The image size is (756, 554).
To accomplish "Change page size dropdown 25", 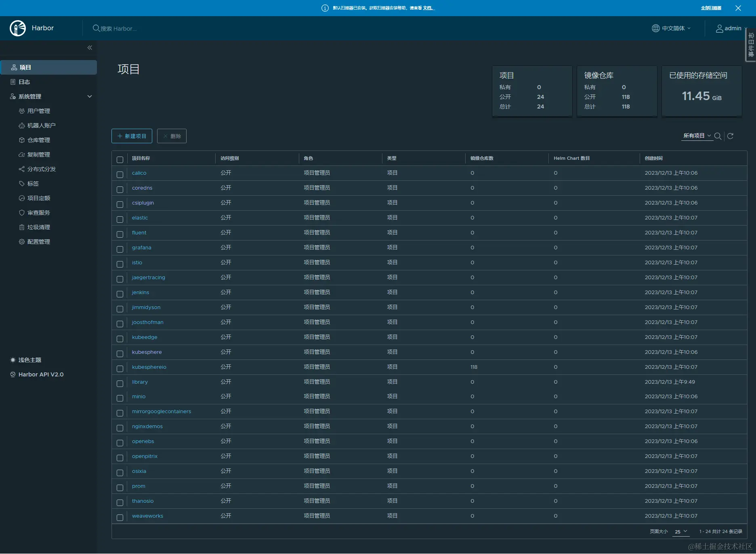I will coord(681,532).
